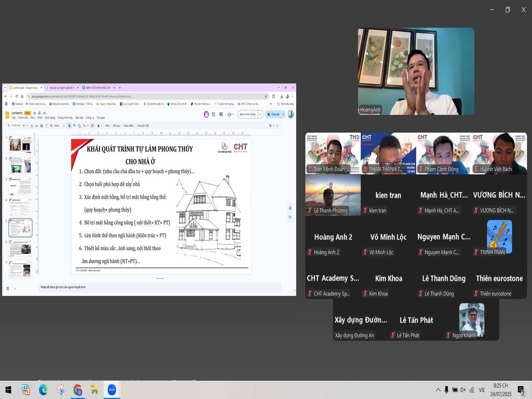Open the dropdown arrow beside Chia Sẻ

click(282, 114)
